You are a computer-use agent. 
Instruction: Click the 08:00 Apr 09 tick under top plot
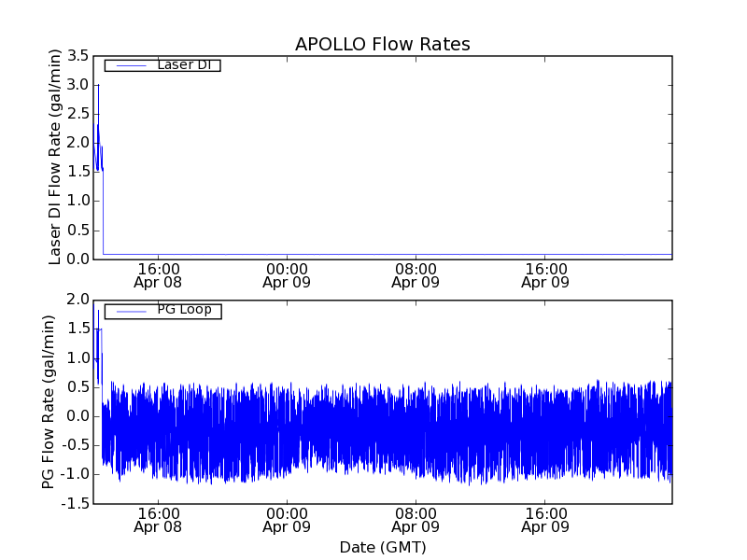click(416, 274)
